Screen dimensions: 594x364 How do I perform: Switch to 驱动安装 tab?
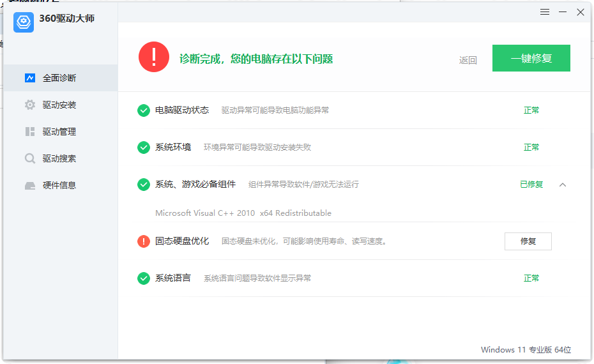click(x=61, y=105)
